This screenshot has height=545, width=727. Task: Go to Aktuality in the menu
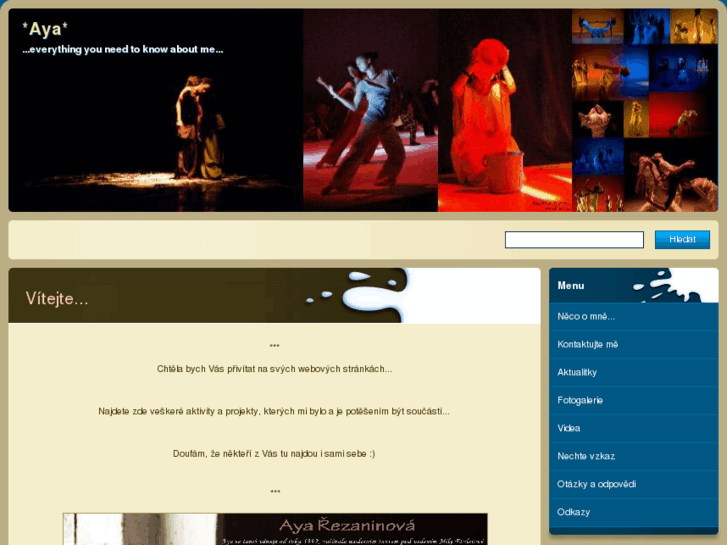pyautogui.click(x=633, y=372)
